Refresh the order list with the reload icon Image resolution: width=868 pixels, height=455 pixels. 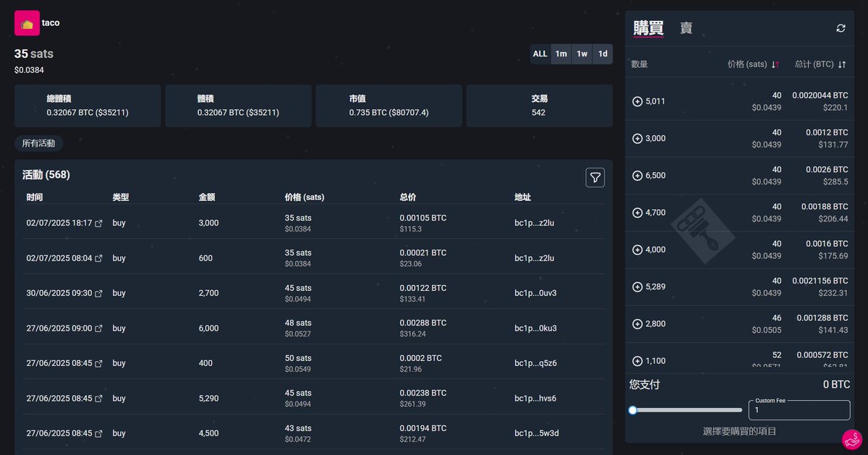pos(841,28)
